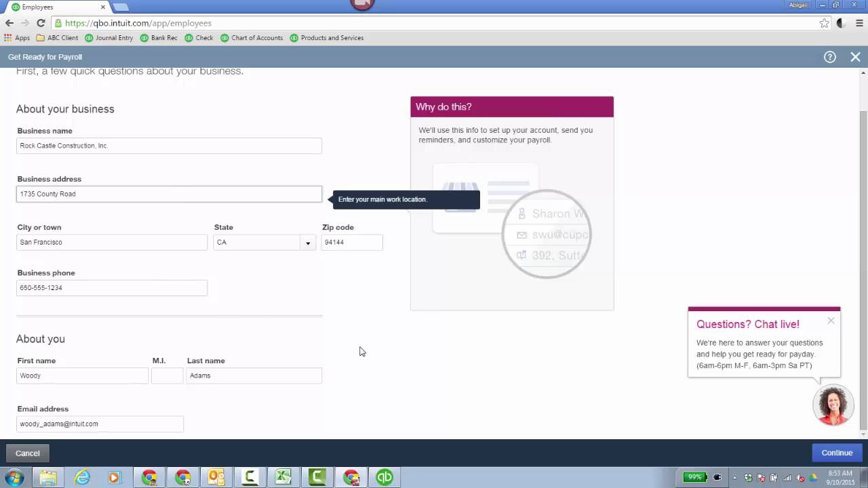Viewport: 868px width, 488px height.
Task: Open the Windows Start button
Action: (x=14, y=477)
